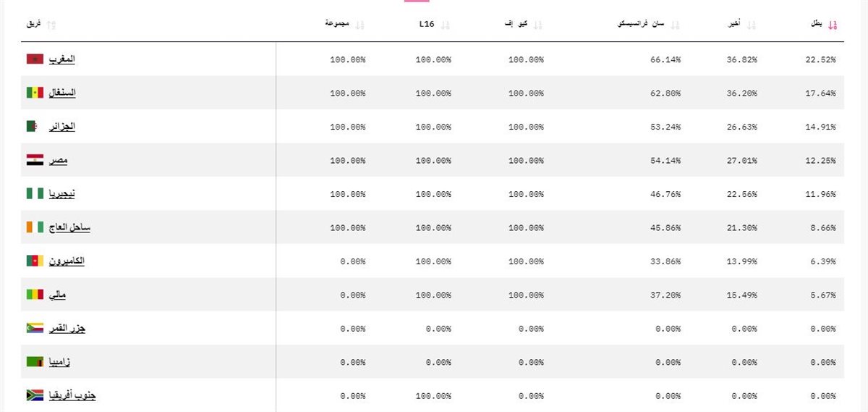Click the Morocco flag icon
Screen dimensions: 868x412
tap(35, 59)
